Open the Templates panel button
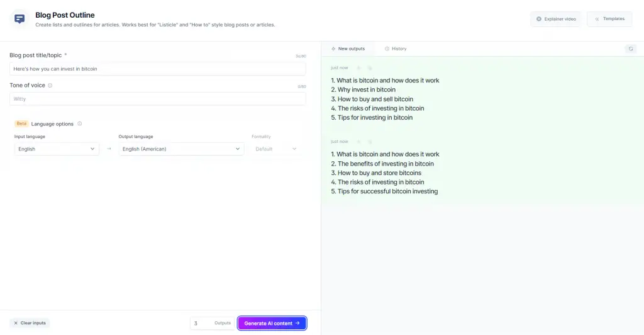644x335 pixels. [609, 19]
